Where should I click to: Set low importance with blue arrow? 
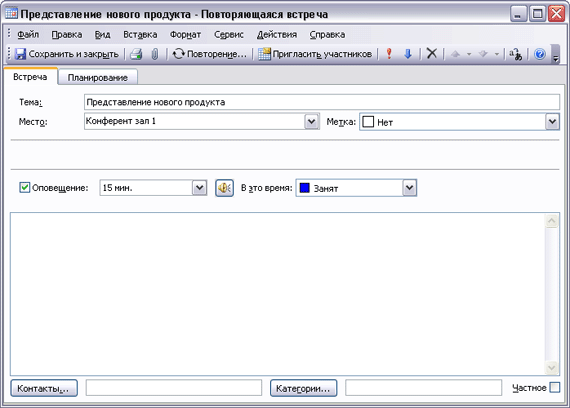coord(408,54)
